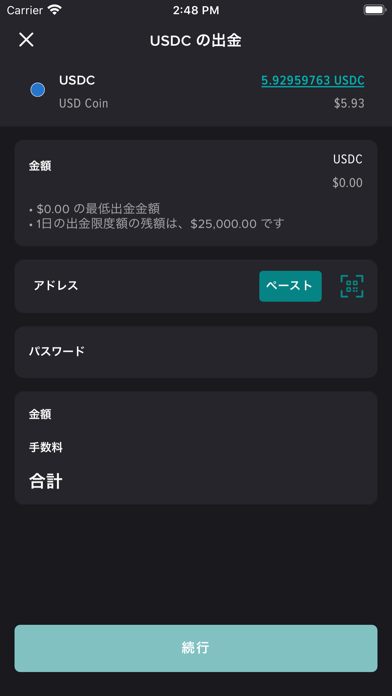Click the 手数料 fee row
The height and width of the screenshot is (696, 392).
(x=196, y=447)
